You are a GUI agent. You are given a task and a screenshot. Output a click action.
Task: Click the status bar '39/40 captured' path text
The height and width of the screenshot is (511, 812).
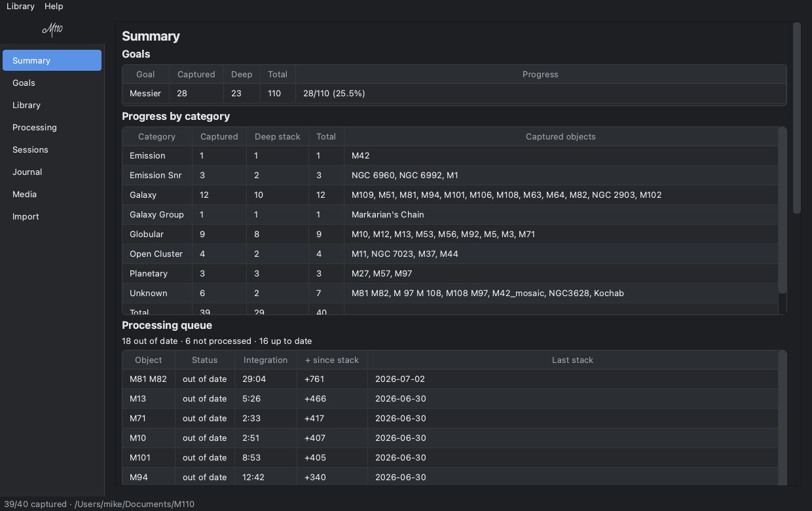click(99, 504)
